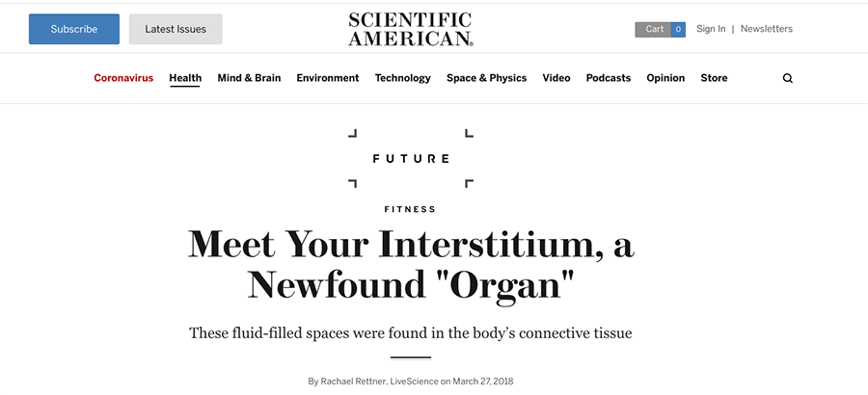The height and width of the screenshot is (395, 868).
Task: Click the Subscribe button
Action: [74, 29]
